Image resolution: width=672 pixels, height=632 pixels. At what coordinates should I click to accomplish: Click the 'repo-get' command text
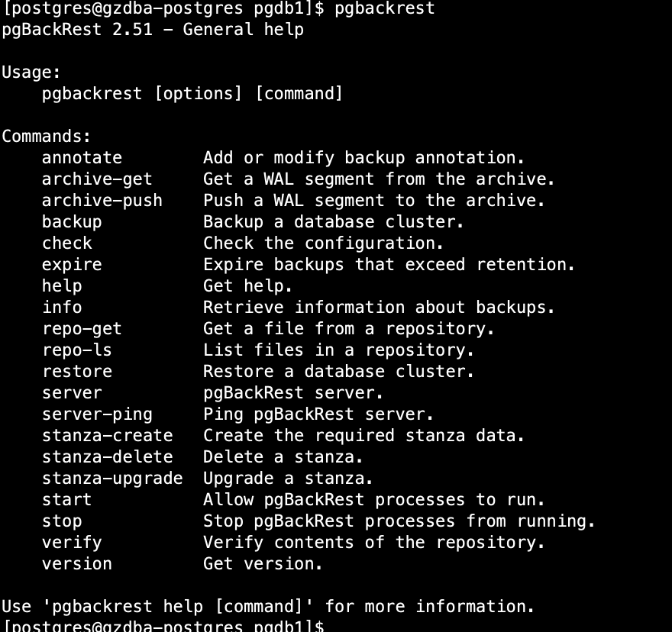pos(82,329)
